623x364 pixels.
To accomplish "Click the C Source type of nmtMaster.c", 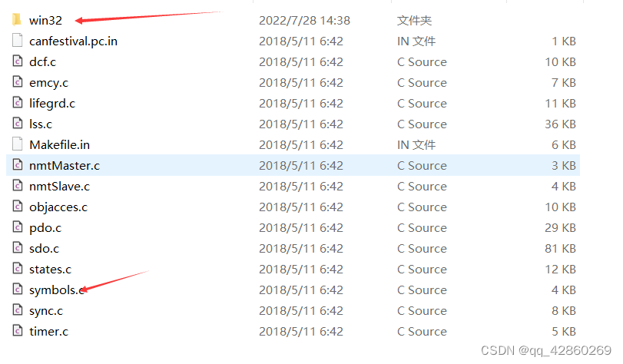I will pyautogui.click(x=422, y=165).
